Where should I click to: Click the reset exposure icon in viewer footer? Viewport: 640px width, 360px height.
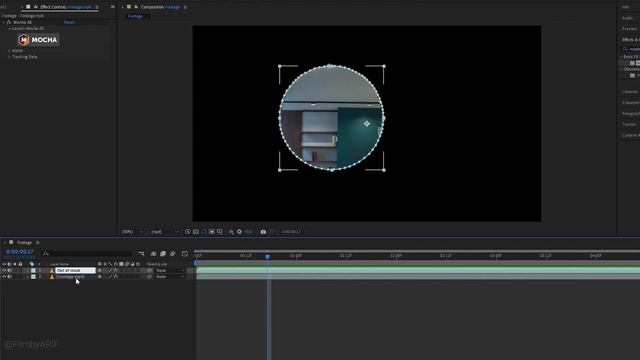point(239,231)
